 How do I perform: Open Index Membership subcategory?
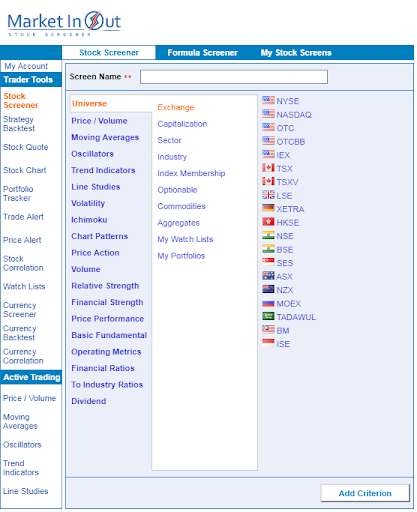pyautogui.click(x=191, y=173)
